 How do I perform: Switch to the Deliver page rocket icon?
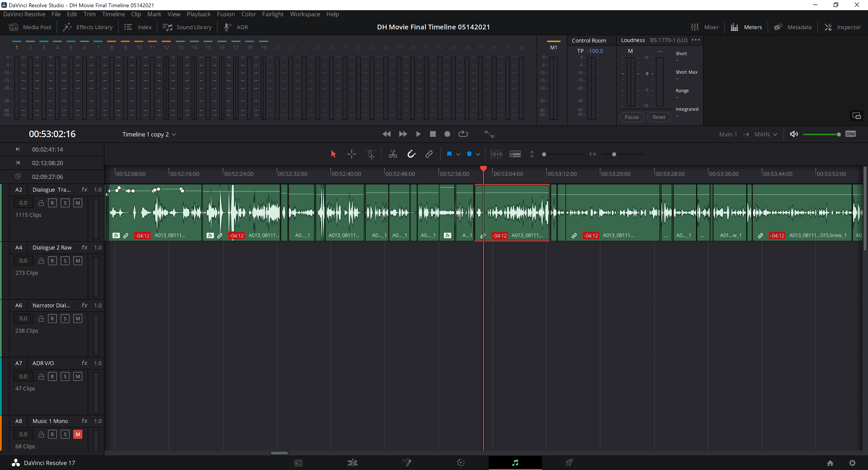click(569, 463)
